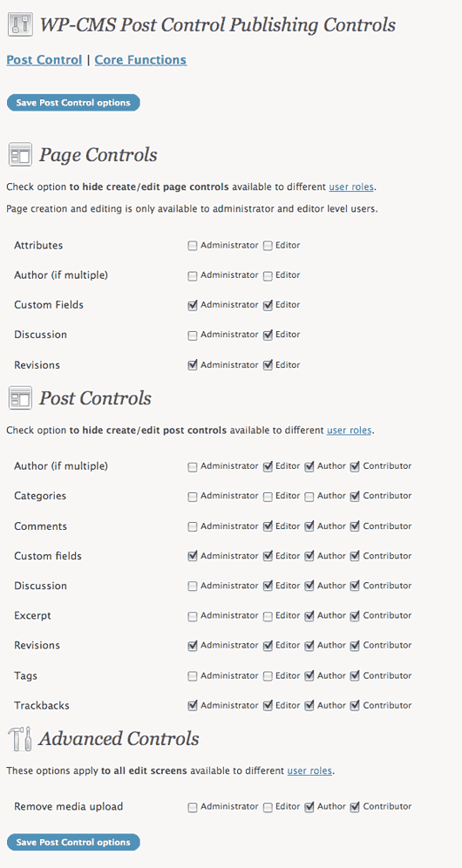Click the Page Controls section icon
The width and height of the screenshot is (462, 868).
click(x=20, y=154)
